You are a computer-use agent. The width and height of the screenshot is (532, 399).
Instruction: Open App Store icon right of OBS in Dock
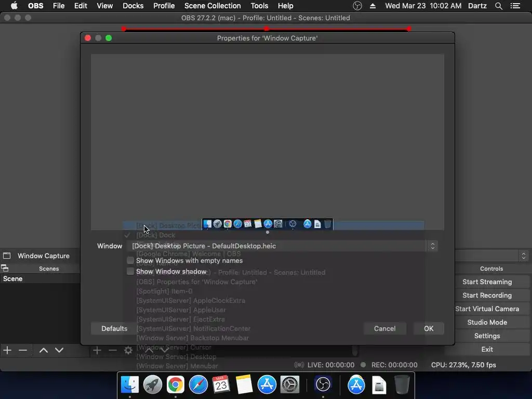(x=356, y=385)
